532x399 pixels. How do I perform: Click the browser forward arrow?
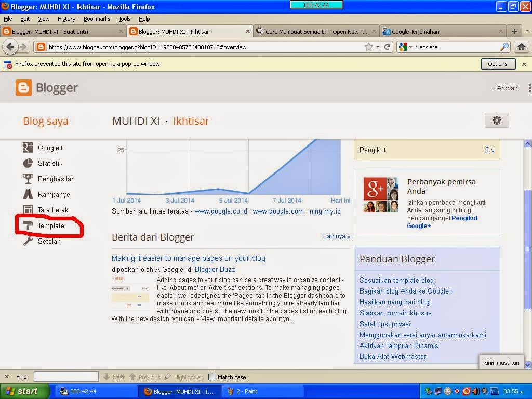(x=23, y=47)
